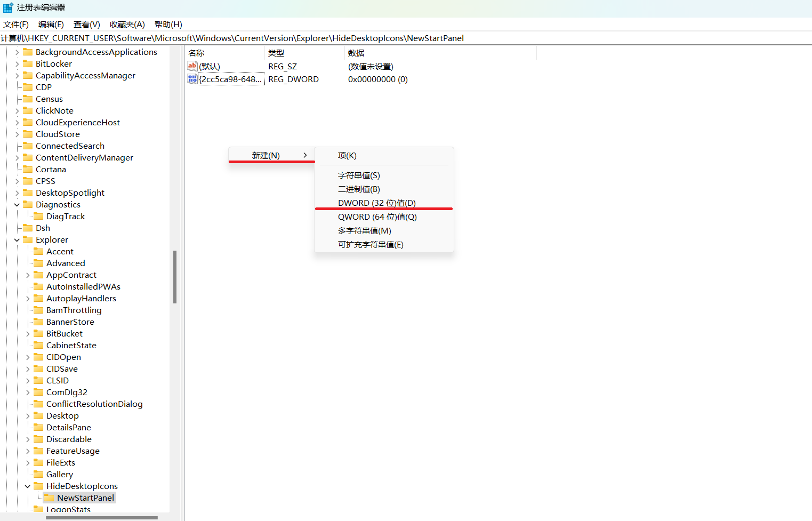Click the BitLocker folder icon
This screenshot has width=812, height=521.
coord(28,63)
